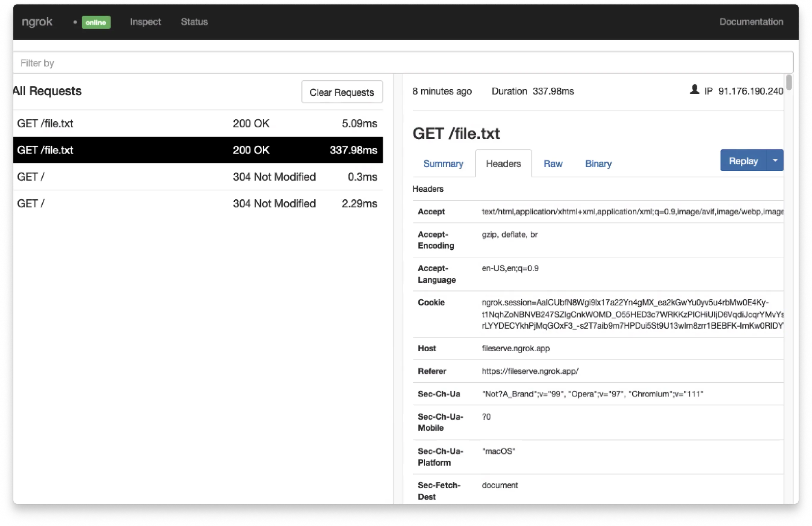
Task: Click the Referer value https://fileserve.ngrok.app/
Action: point(530,371)
